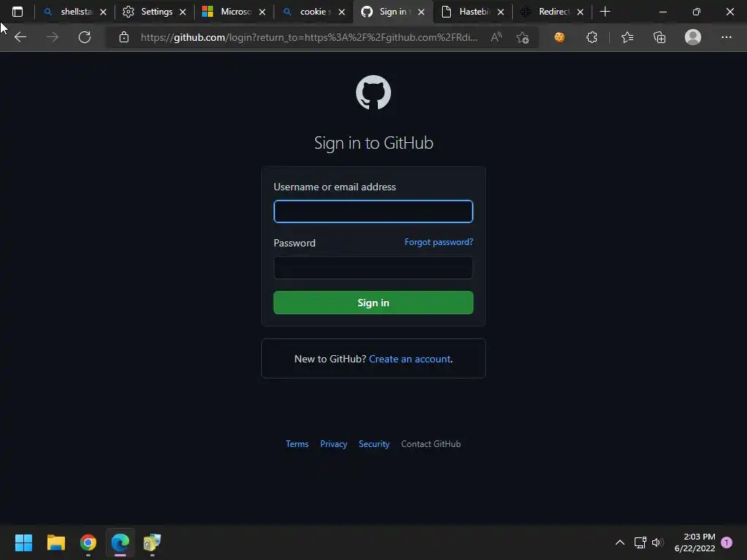
Task: Switch to the Settings tab
Action: pyautogui.click(x=155, y=12)
